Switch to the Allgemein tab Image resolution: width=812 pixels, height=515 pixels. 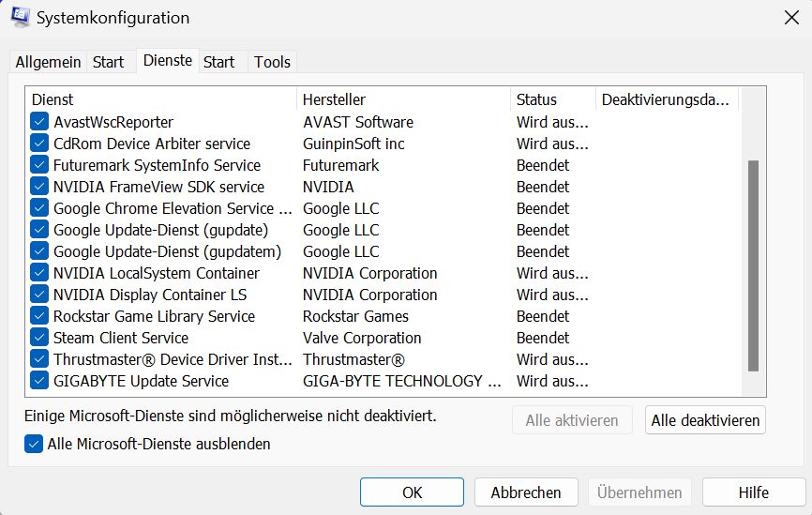point(48,62)
